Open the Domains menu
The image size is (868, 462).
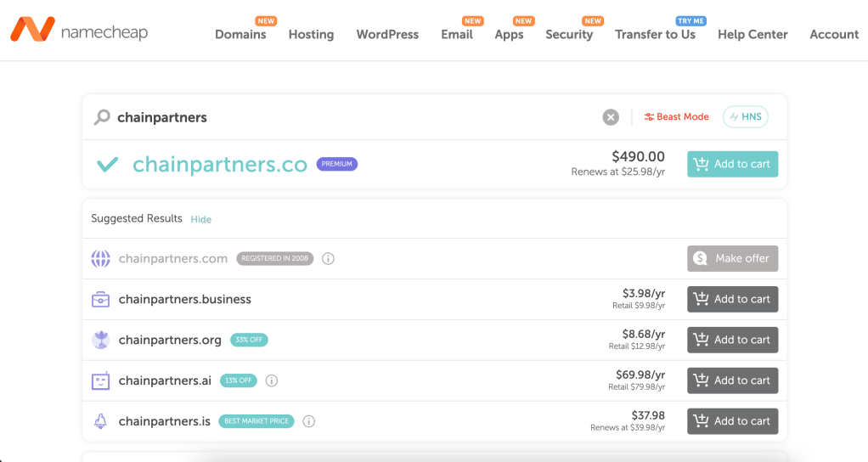tap(240, 35)
